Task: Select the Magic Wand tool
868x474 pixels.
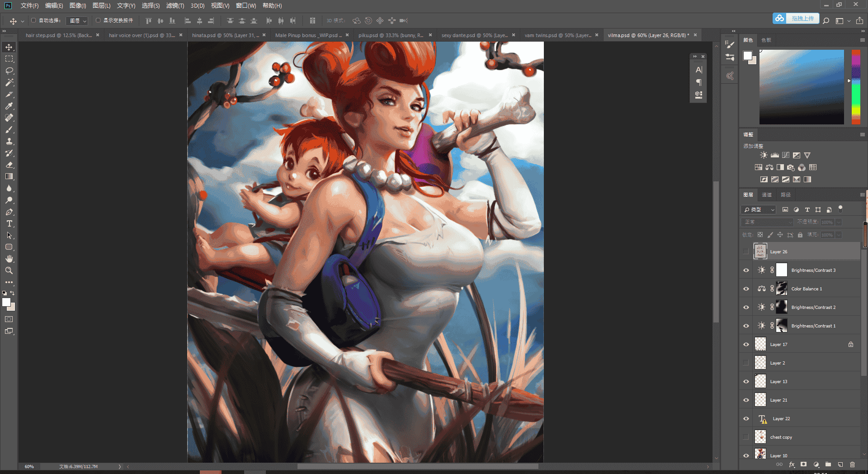Action: coord(9,82)
